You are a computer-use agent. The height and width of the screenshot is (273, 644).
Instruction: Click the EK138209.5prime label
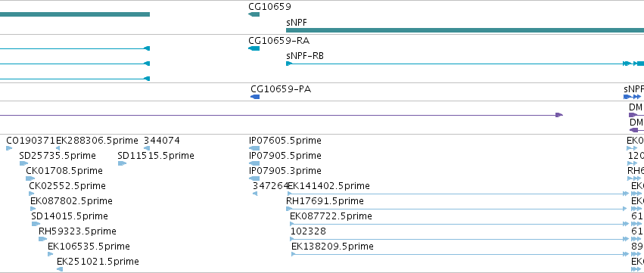333,247
